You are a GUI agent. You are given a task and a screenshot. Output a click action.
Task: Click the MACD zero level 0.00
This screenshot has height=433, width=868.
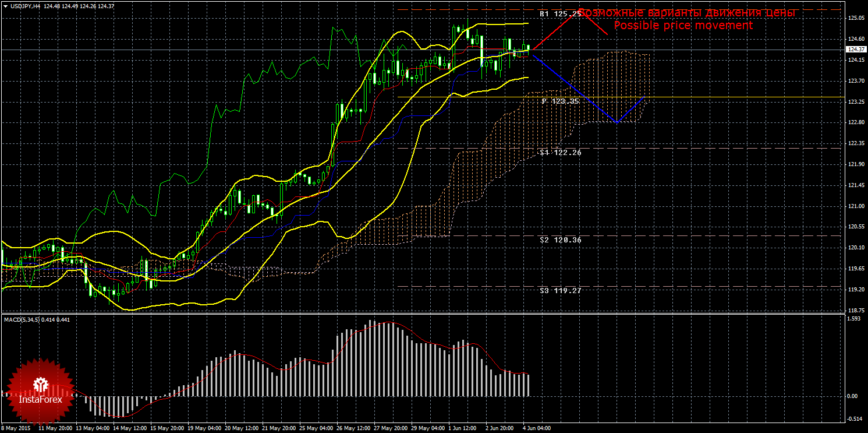[x=853, y=396]
